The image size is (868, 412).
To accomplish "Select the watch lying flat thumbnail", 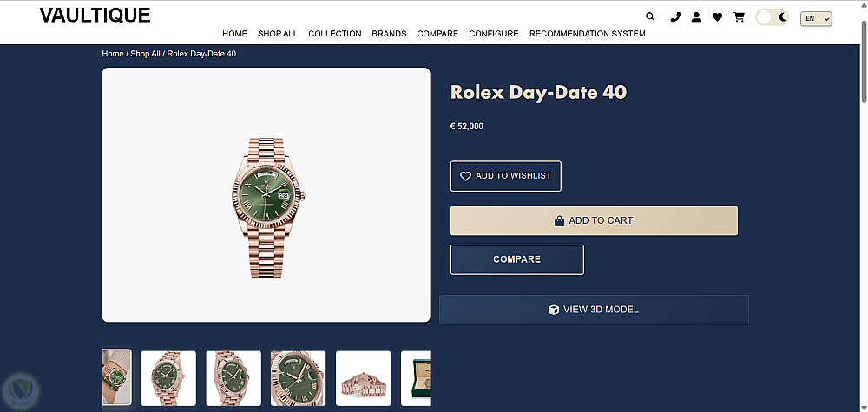I will (363, 378).
